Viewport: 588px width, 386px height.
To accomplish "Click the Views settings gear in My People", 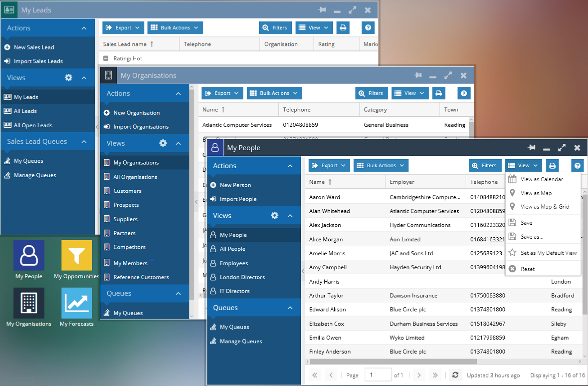I will (274, 215).
